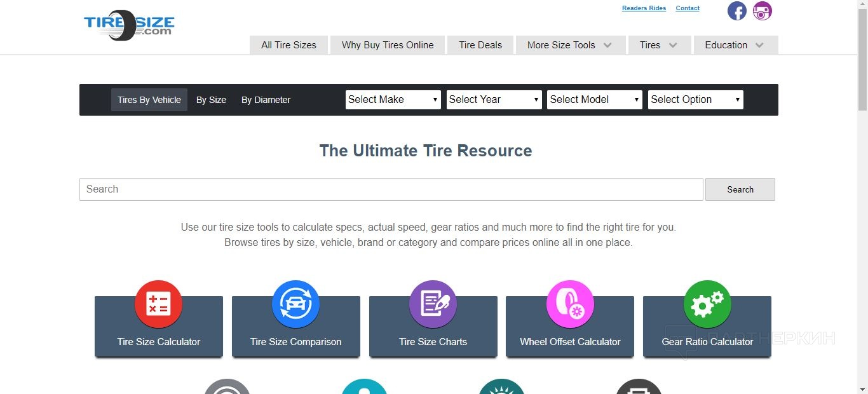The height and width of the screenshot is (394, 868).
Task: Open the pink Wheel Offset Calculator icon
Action: tap(570, 304)
